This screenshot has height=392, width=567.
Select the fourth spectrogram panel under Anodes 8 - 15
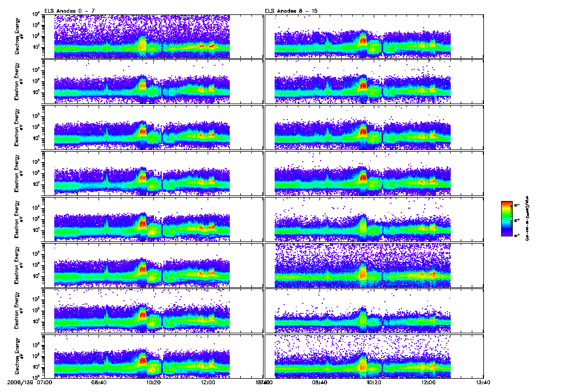374,174
